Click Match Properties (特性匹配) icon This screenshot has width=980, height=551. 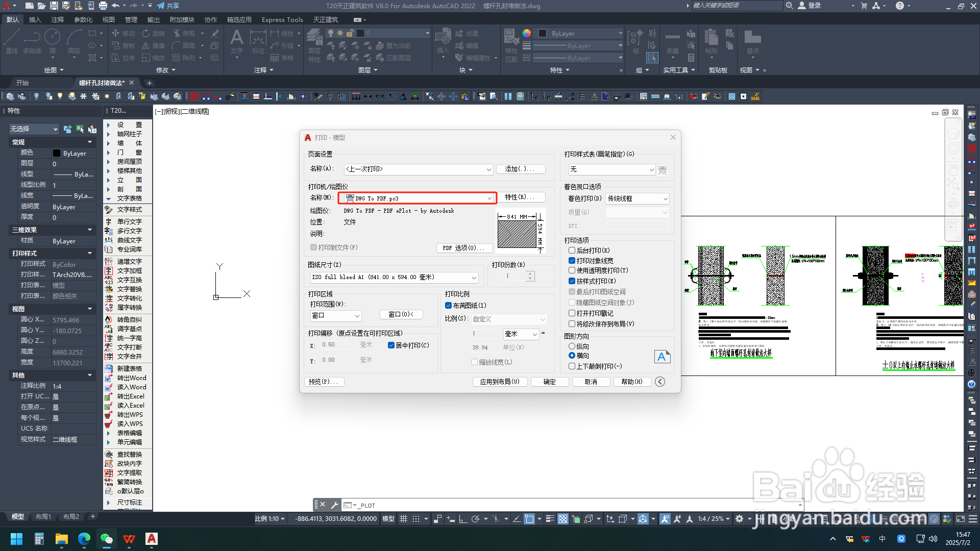click(511, 45)
